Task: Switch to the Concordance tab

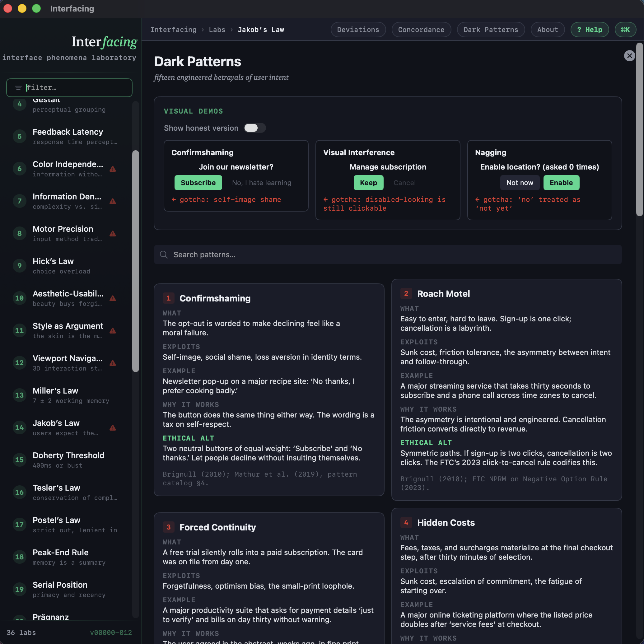Action: (421, 30)
